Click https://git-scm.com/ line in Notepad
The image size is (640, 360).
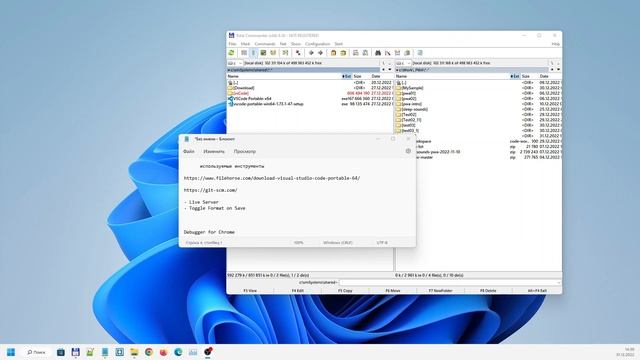click(210, 190)
